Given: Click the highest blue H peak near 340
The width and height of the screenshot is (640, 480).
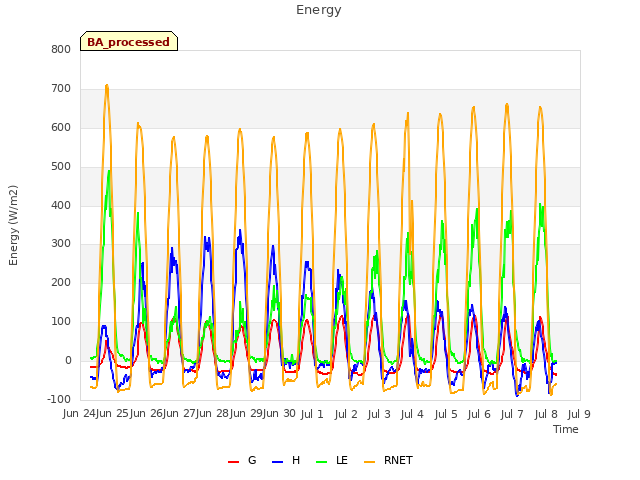Looking at the screenshot, I should (x=240, y=231).
